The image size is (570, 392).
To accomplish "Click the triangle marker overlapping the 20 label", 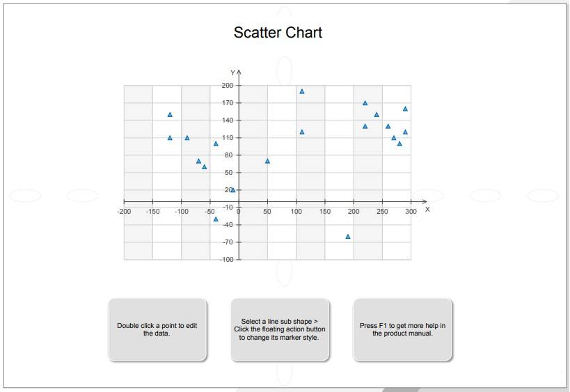I will [x=233, y=190].
